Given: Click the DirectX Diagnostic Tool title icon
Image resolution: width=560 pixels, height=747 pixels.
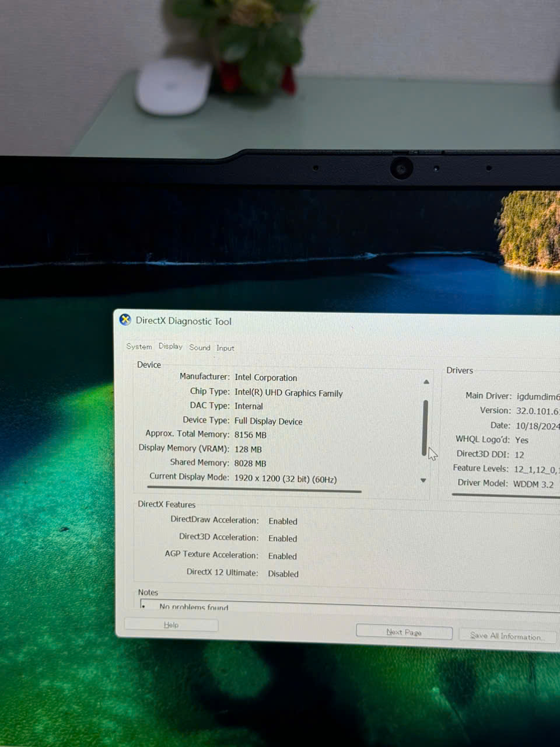Looking at the screenshot, I should [x=125, y=320].
